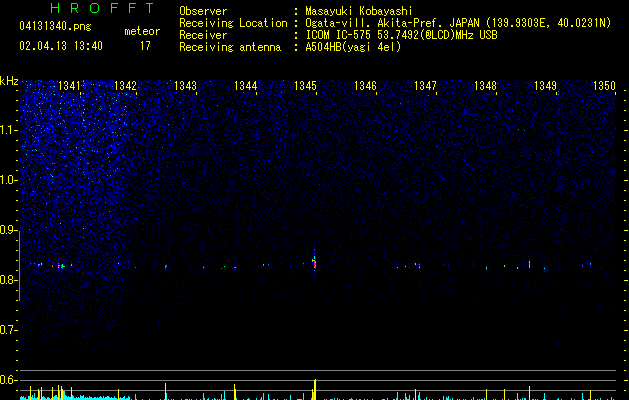Click time marker 1350
Image resolution: width=629 pixels, height=400 pixels.
point(605,86)
